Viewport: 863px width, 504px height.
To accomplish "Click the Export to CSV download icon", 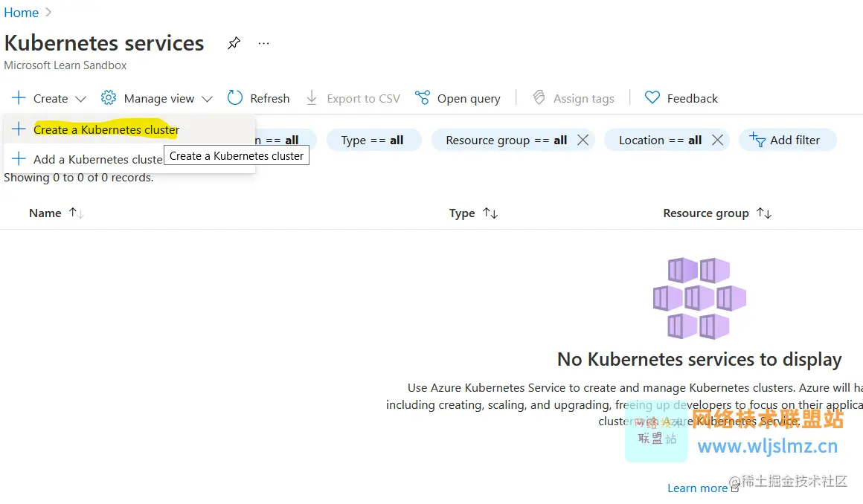I will 312,98.
